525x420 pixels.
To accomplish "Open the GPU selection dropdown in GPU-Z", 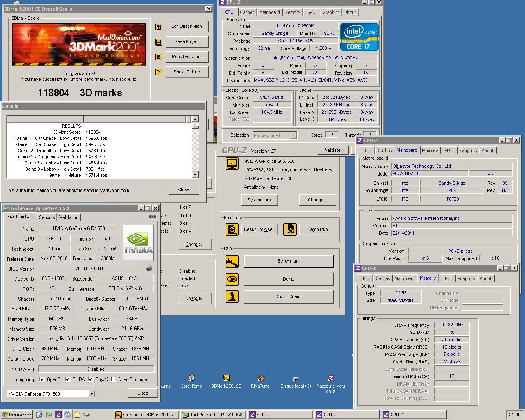I will point(91,394).
